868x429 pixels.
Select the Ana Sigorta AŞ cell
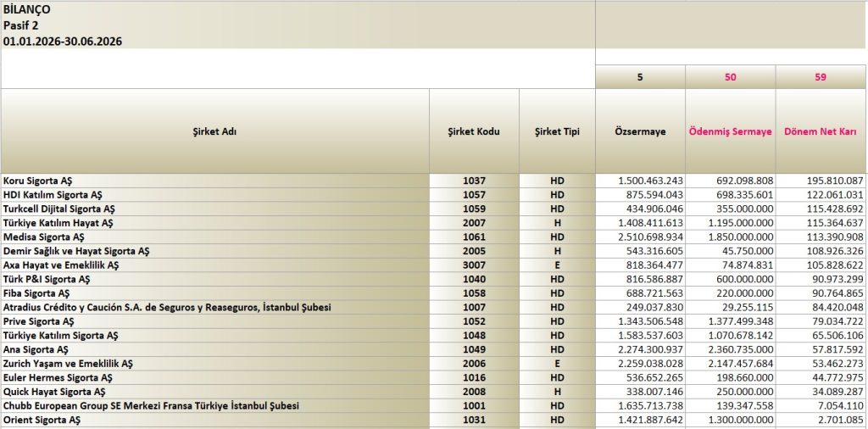(x=214, y=350)
